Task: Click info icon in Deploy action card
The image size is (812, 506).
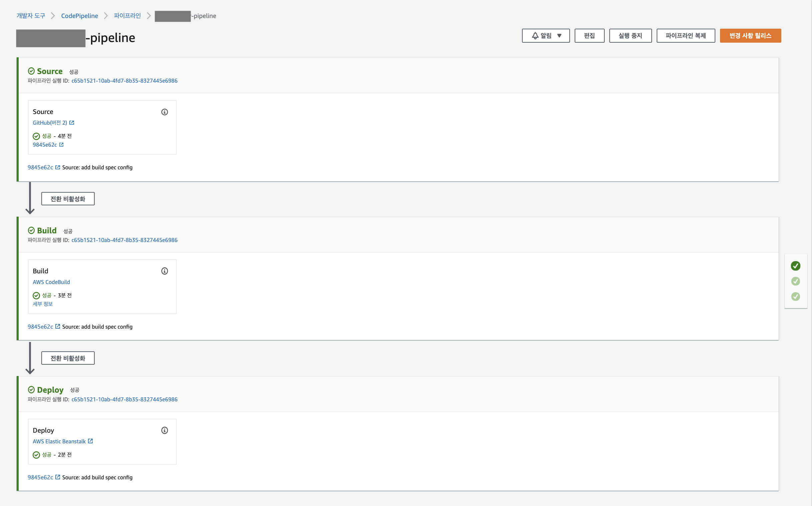Action: point(165,430)
